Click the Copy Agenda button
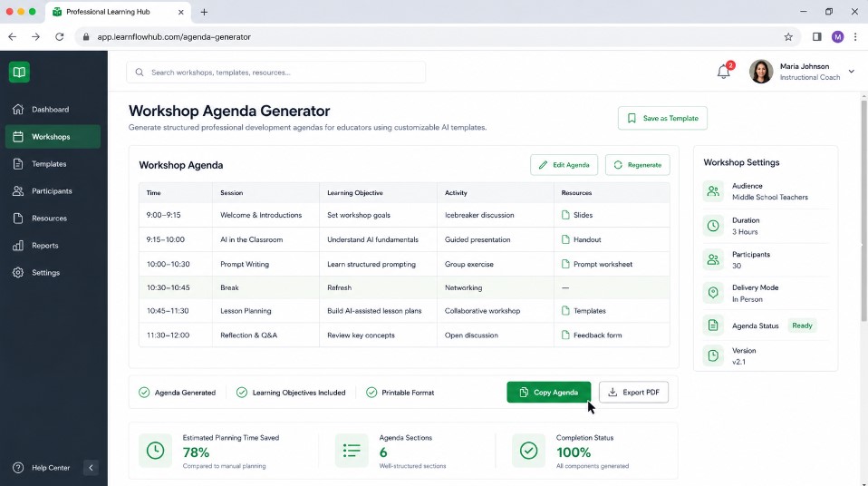 point(548,393)
